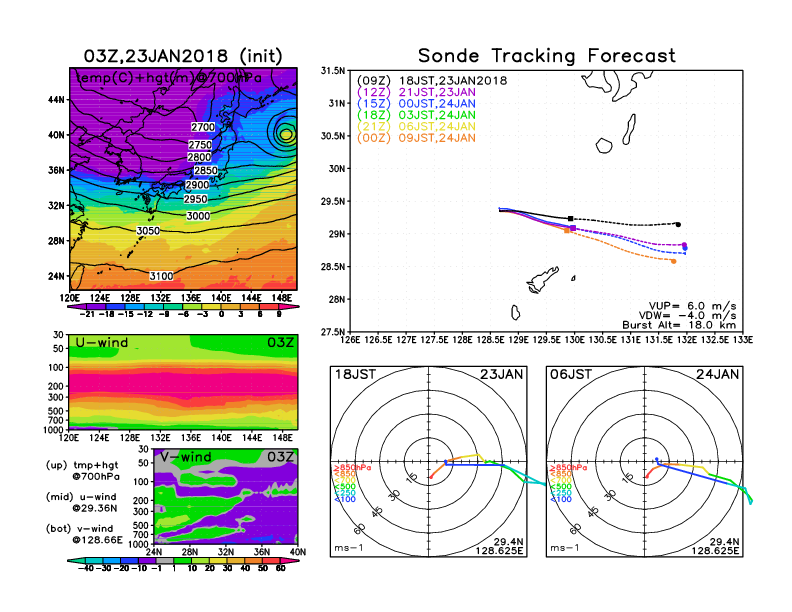
Task: Click the "133E" longitude axis label
Action: click(744, 340)
